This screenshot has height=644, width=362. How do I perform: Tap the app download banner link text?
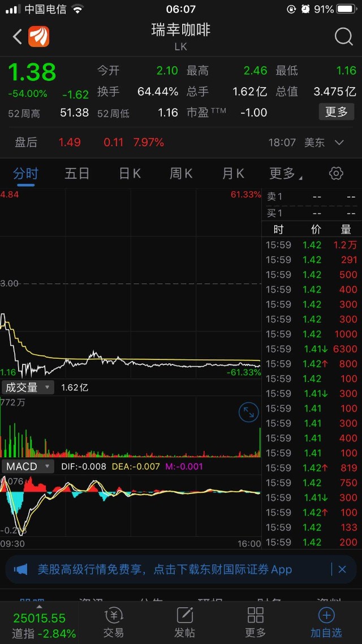click(165, 569)
